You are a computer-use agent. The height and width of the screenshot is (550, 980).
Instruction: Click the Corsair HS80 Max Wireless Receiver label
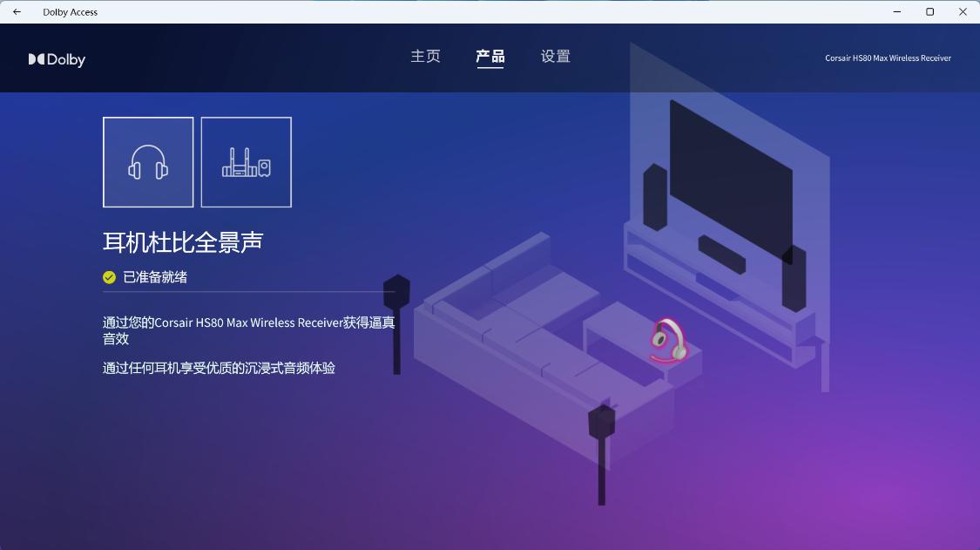(x=889, y=58)
